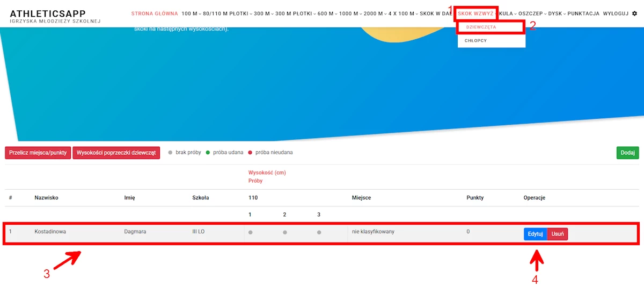Click the red 'próba nieudana' legend dot
The height and width of the screenshot is (286, 644).
click(x=250, y=153)
